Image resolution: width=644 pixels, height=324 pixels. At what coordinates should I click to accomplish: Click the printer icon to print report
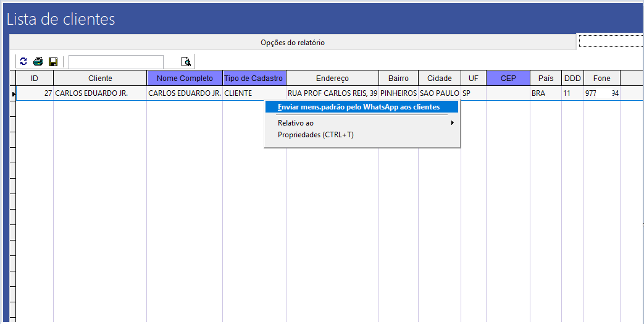tap(38, 61)
